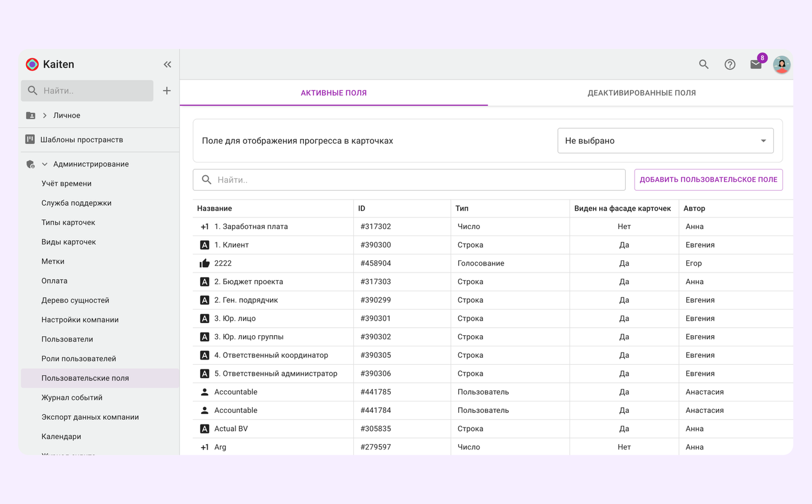
Task: Click Добавить пользовательское поле button
Action: (708, 180)
